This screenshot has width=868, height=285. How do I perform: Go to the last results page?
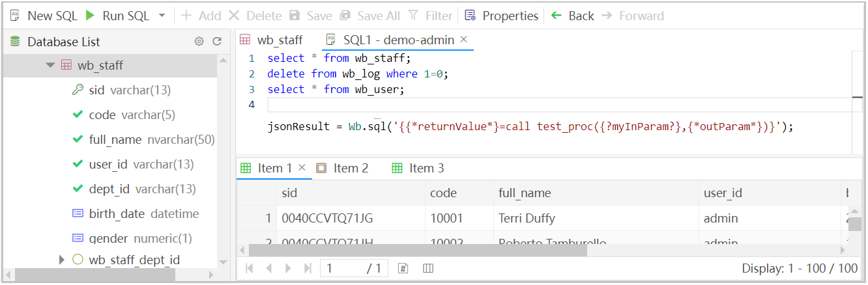click(308, 268)
